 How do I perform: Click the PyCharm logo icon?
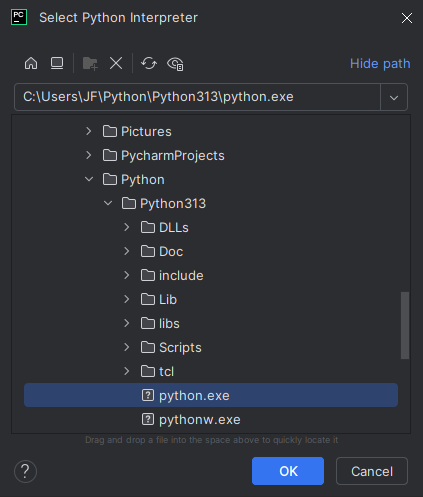point(19,17)
